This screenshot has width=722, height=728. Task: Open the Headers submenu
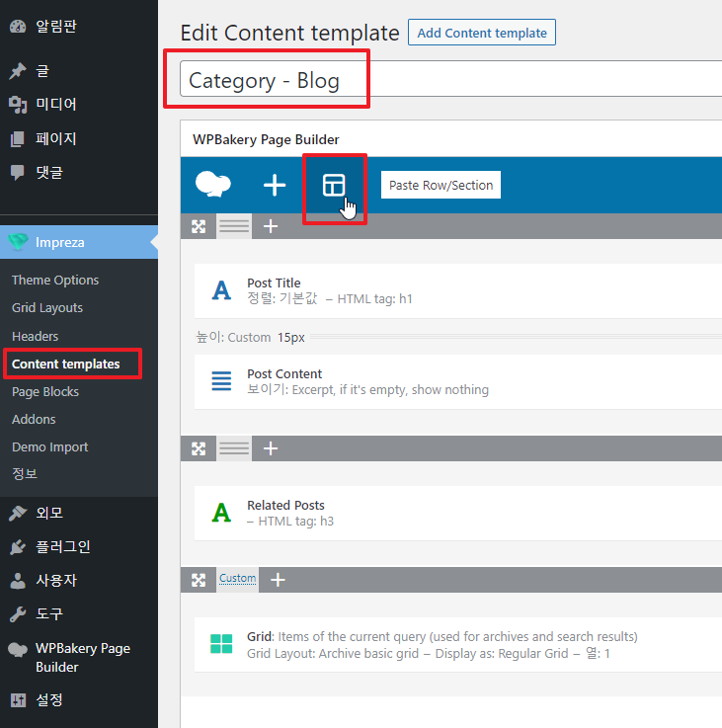(35, 336)
